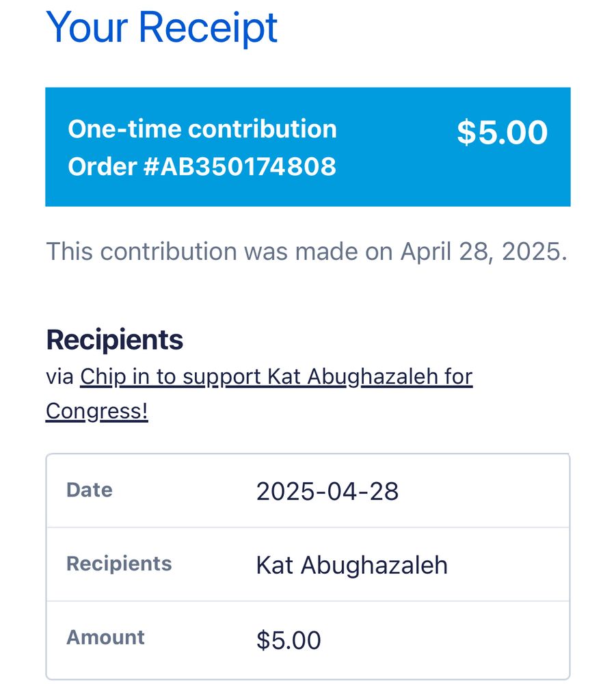Screen dimensions: 616x684
Task: Click the underlined "Congress!" link text
Action: click(x=96, y=412)
